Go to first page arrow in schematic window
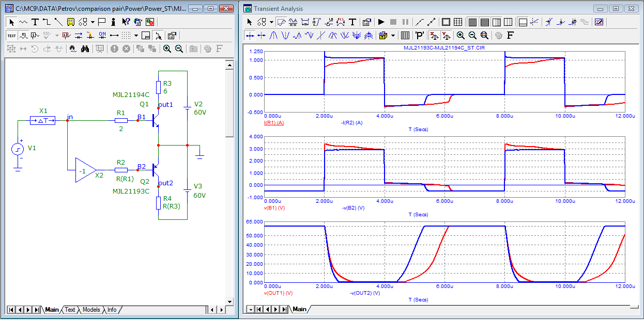The height and width of the screenshot is (320, 644). tap(11, 310)
